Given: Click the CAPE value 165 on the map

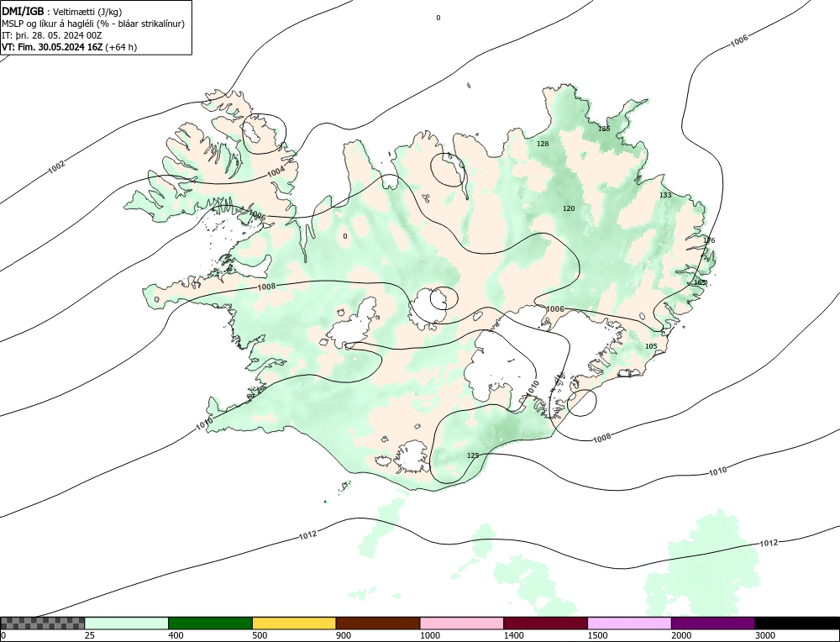Looking at the screenshot, I should click(x=701, y=282).
